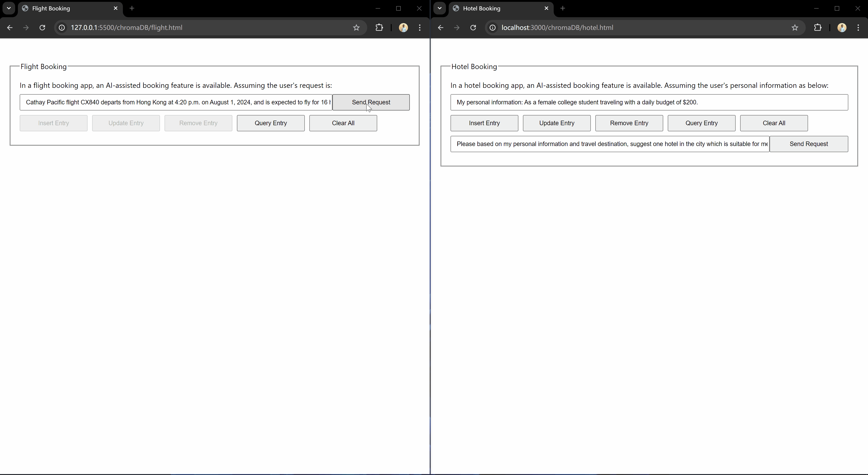Image resolution: width=868 pixels, height=475 pixels.
Task: Click the profile avatar in Flight Booking window
Action: 403,28
